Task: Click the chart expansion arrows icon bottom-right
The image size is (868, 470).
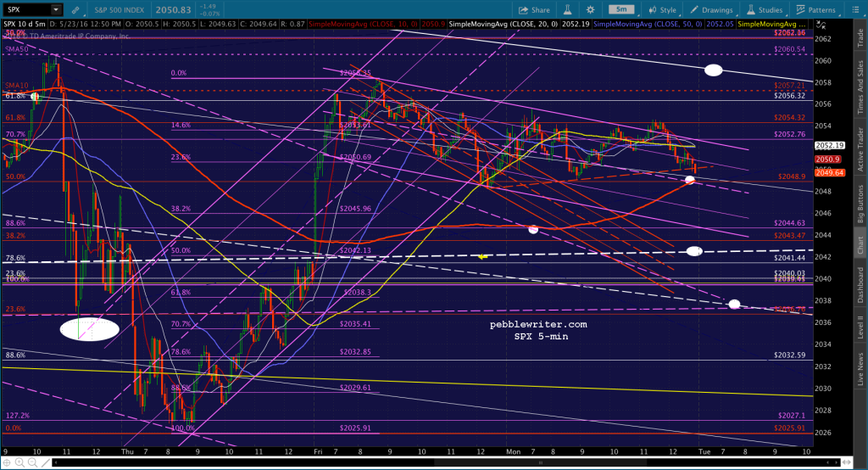Action: tap(847, 462)
